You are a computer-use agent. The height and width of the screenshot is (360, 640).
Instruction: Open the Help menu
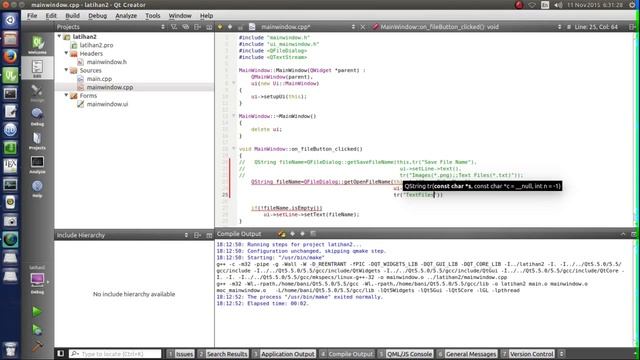point(207,16)
